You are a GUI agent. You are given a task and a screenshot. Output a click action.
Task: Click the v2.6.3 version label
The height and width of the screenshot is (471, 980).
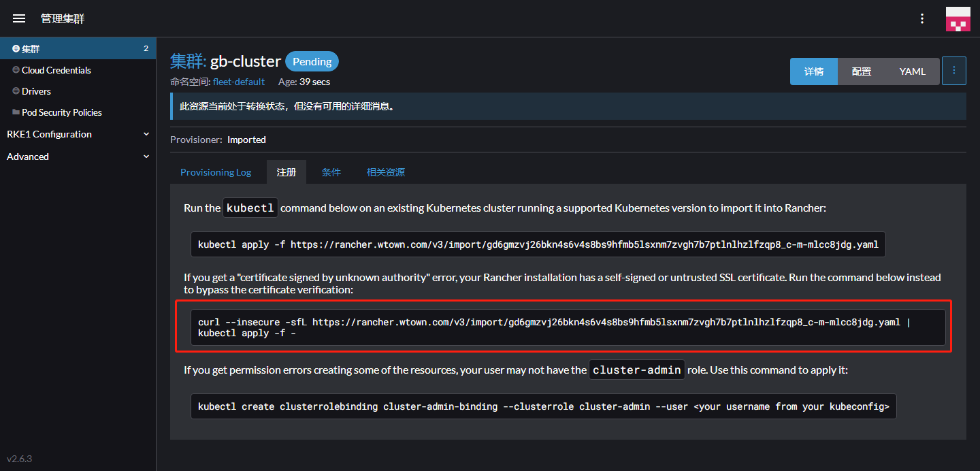click(19, 459)
